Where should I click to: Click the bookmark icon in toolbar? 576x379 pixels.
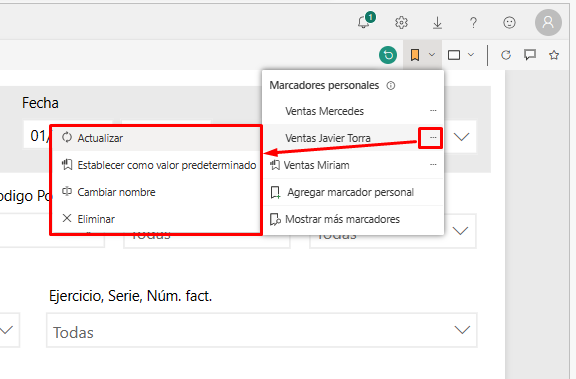pos(415,55)
